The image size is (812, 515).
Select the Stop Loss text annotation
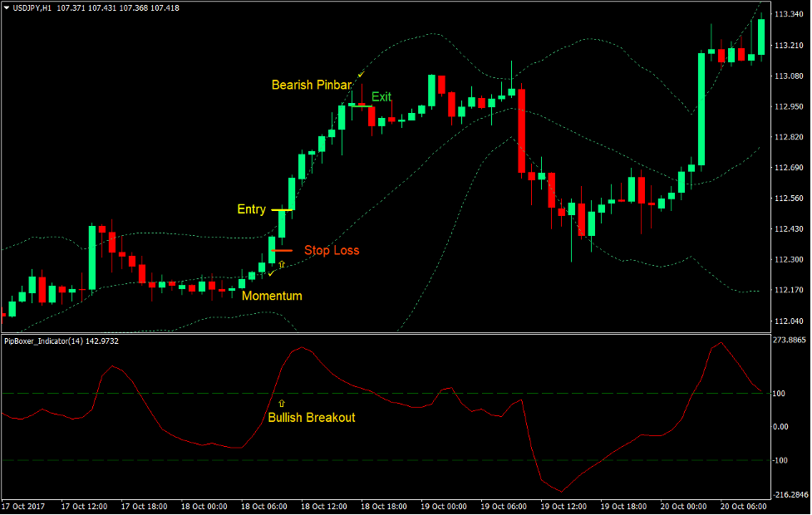[x=332, y=250]
